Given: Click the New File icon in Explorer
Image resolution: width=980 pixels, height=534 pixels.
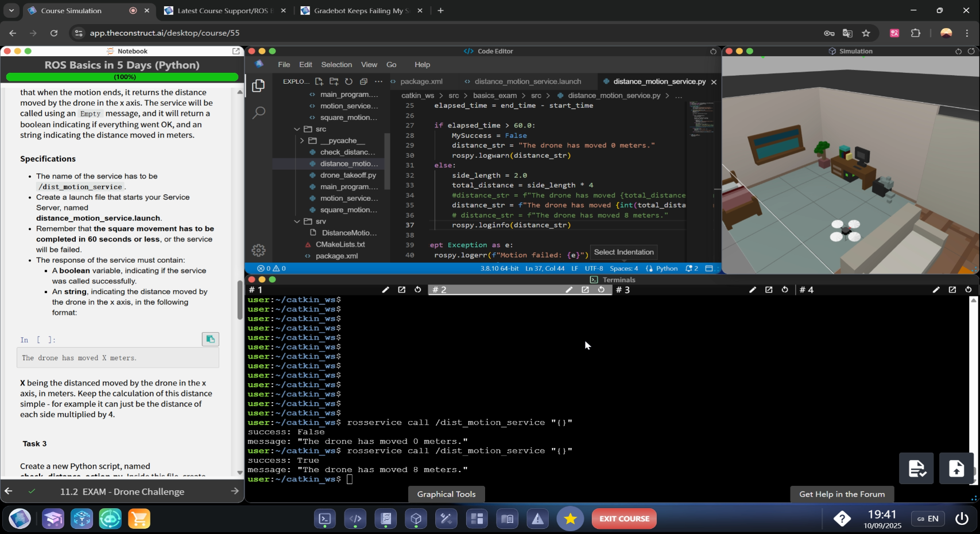Looking at the screenshot, I should (319, 81).
